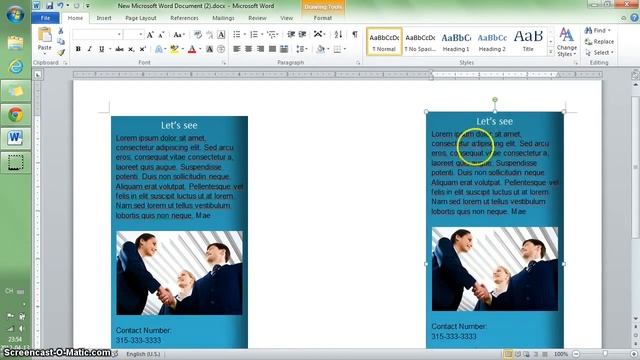Toggle character shading button

(x=209, y=49)
